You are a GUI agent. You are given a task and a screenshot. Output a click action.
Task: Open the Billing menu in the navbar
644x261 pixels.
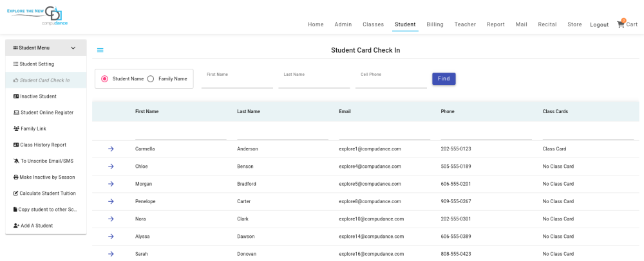coord(435,24)
